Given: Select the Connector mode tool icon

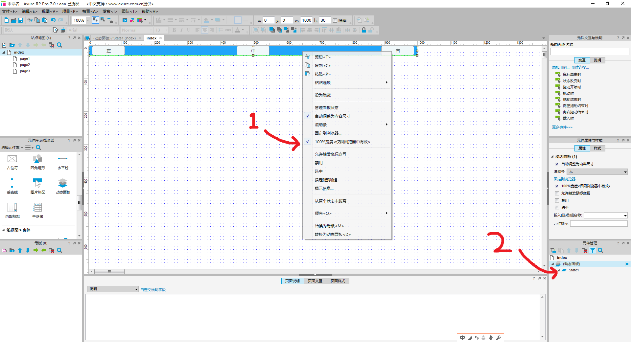Looking at the screenshot, I should pos(110,20).
